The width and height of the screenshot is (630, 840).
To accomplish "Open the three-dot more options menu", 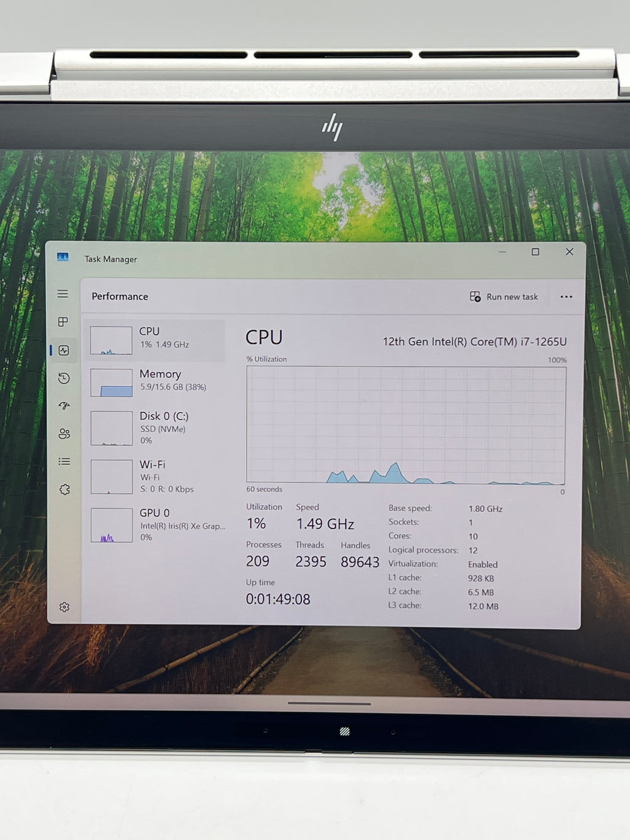I will (x=566, y=297).
